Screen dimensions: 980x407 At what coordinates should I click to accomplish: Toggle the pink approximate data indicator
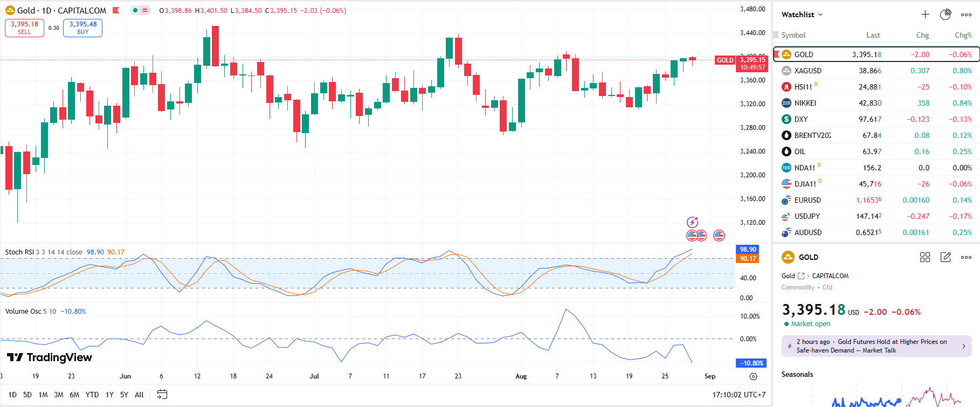point(145,10)
